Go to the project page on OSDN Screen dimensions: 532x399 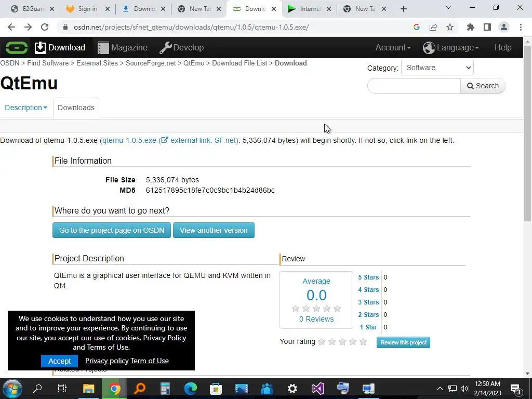pos(112,230)
